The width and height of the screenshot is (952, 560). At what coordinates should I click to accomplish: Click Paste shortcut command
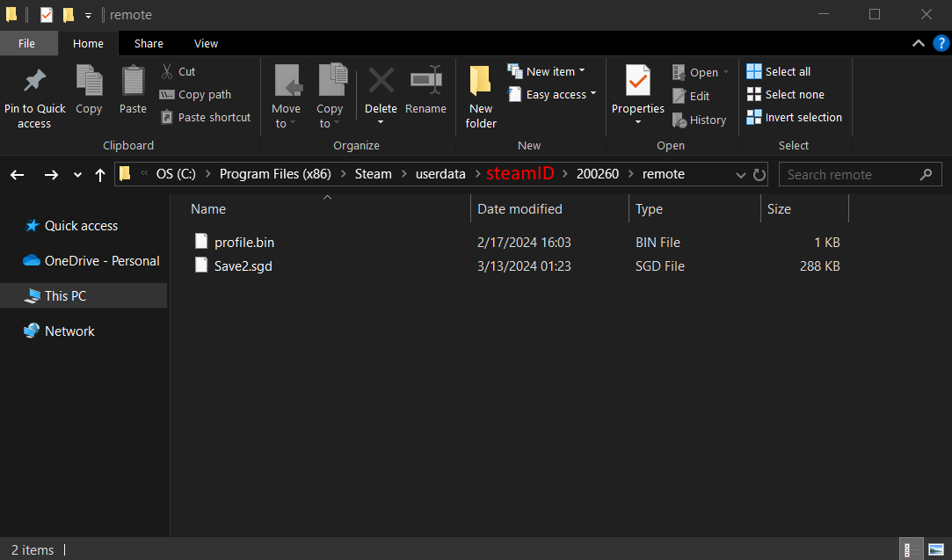206,117
